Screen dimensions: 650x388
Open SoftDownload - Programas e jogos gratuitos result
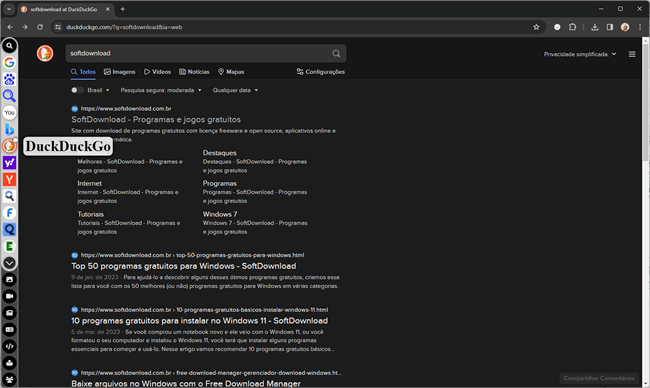pos(156,119)
